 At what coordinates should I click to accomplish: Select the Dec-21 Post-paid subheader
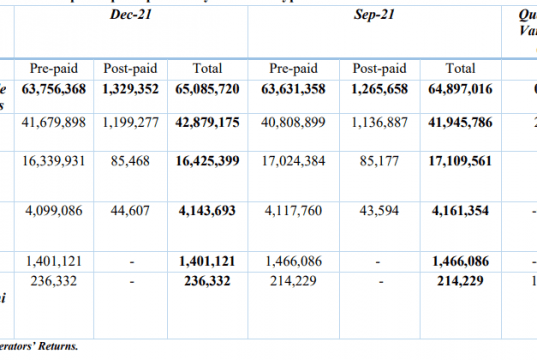[130, 69]
